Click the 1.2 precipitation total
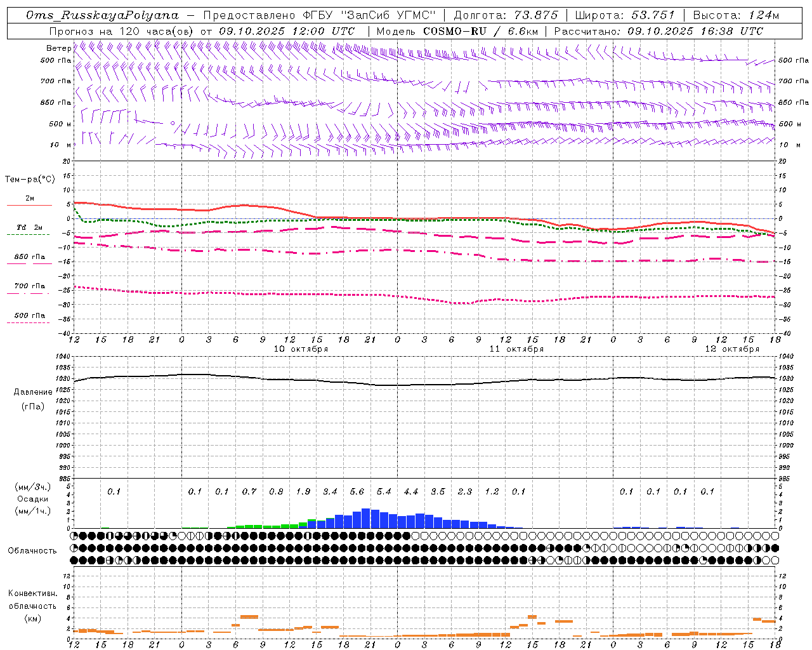The width and height of the screenshot is (812, 650). 492,491
